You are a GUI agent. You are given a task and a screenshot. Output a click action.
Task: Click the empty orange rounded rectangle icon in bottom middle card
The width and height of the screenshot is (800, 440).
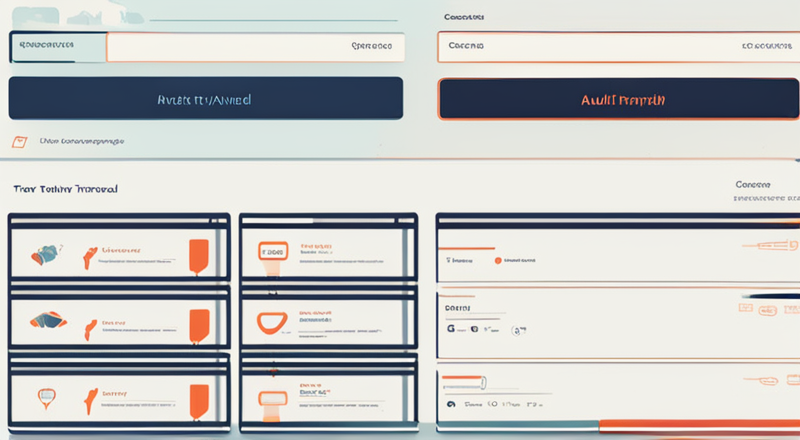[x=272, y=399]
